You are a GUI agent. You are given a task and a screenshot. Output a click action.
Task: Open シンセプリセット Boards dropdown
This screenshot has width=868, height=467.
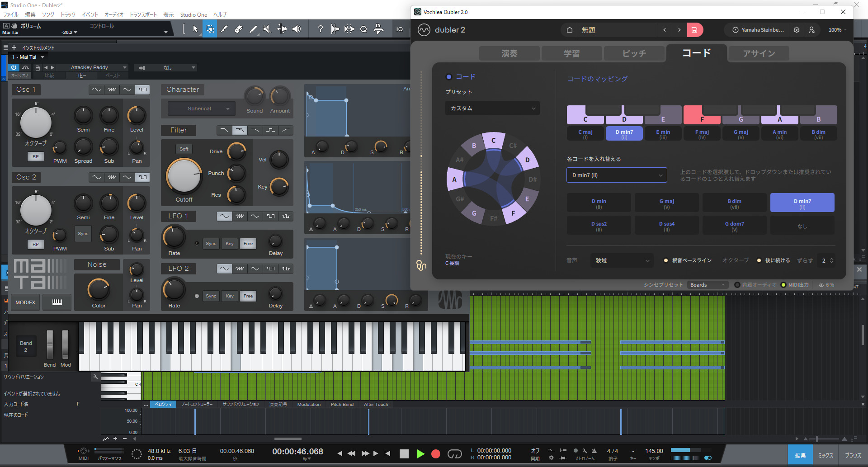point(708,285)
